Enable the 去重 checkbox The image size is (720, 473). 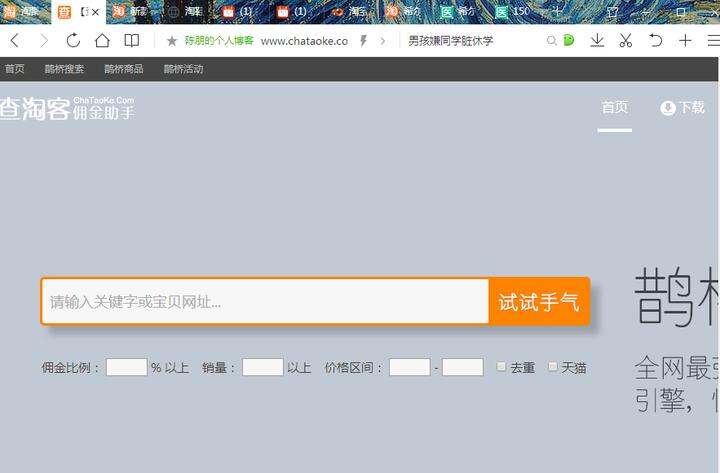pos(501,366)
